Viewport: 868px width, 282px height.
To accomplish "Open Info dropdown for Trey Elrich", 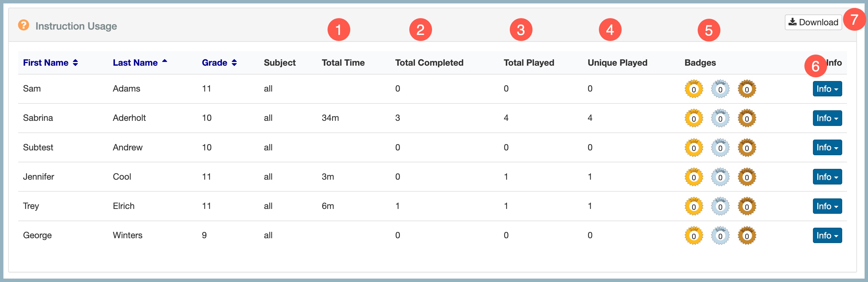I will [x=827, y=206].
